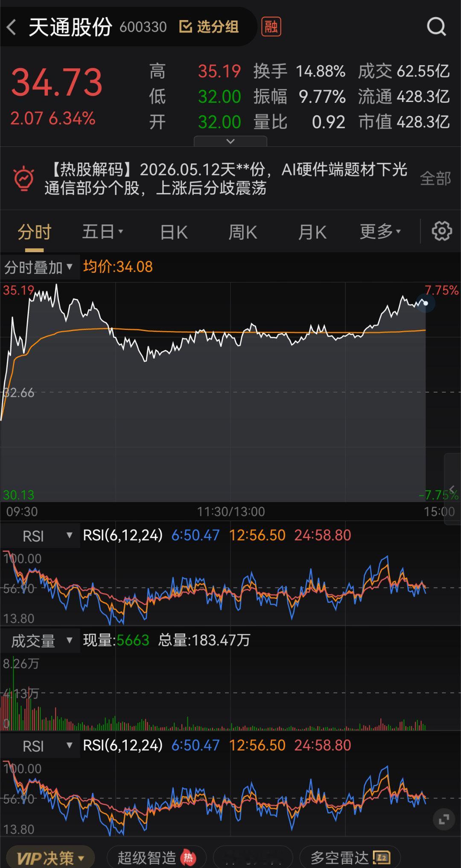
Task: Switch to the 周K tab
Action: click(x=242, y=233)
